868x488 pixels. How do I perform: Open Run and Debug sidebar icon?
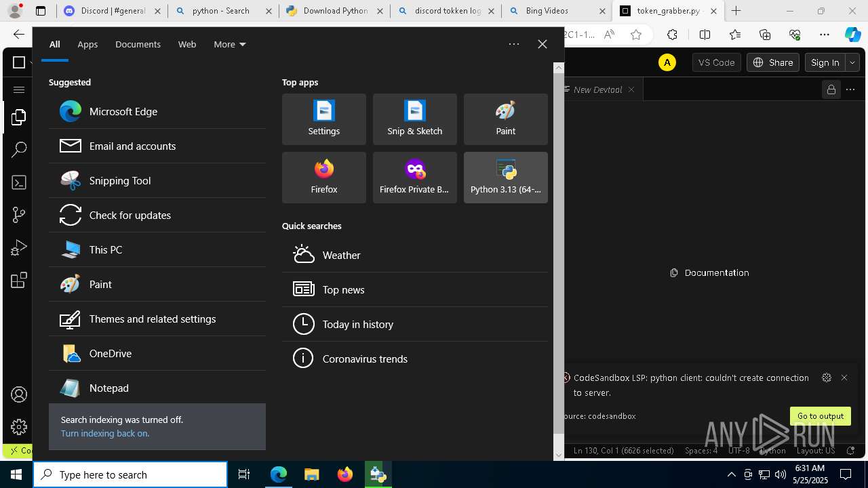click(x=18, y=247)
